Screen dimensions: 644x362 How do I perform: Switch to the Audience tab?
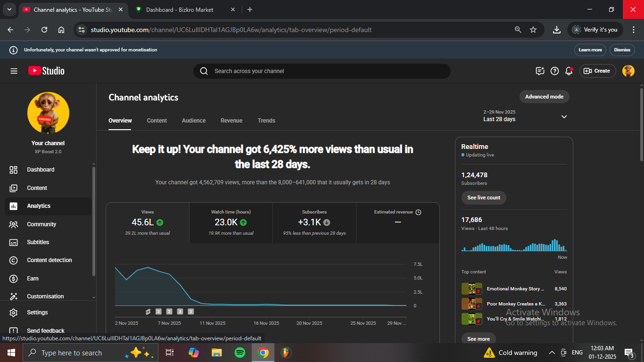click(x=193, y=121)
